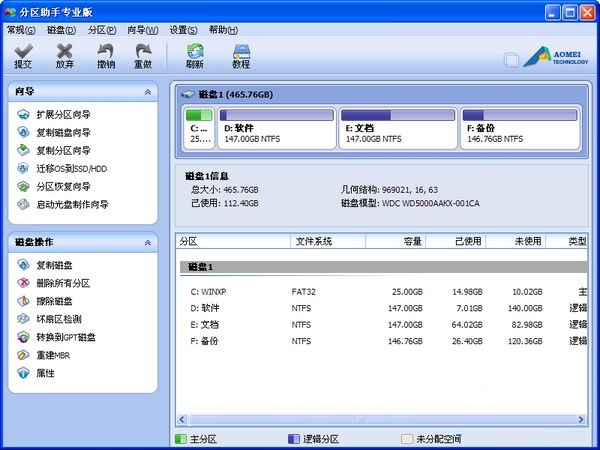Click the small square icon left of AOMEI logo
This screenshot has height=450, width=600.
(511, 60)
